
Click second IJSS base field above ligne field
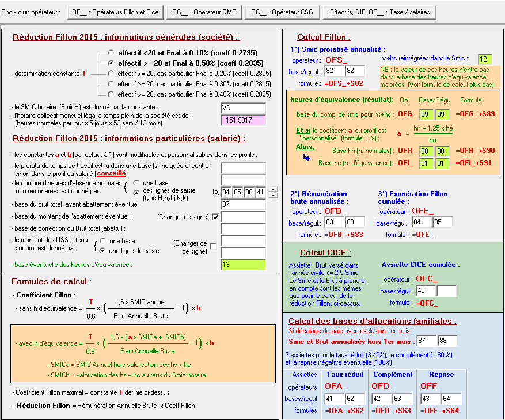[x=244, y=240]
